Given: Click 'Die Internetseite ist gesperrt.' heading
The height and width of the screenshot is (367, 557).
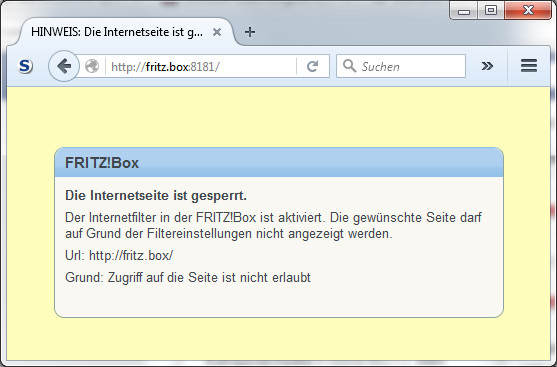Looking at the screenshot, I should coord(156,195).
